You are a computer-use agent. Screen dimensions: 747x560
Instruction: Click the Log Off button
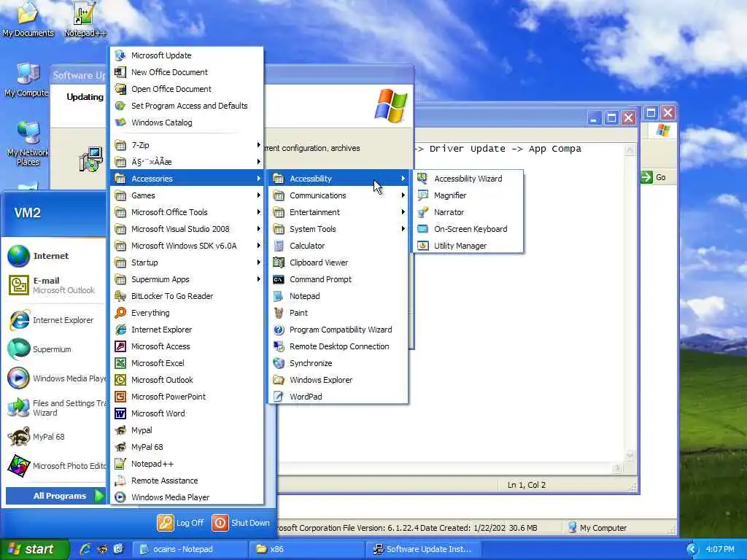click(181, 523)
